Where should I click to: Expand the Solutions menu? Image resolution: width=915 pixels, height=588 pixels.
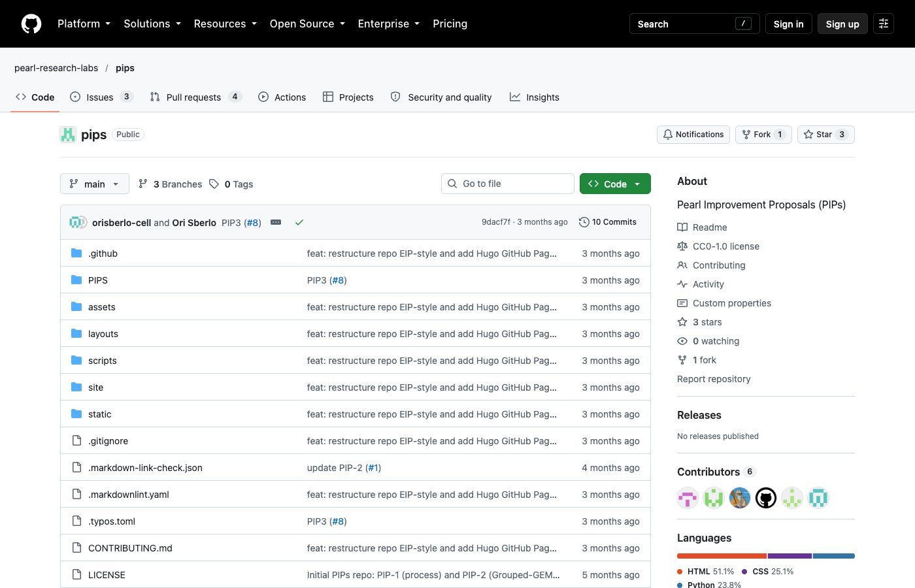[x=152, y=24]
